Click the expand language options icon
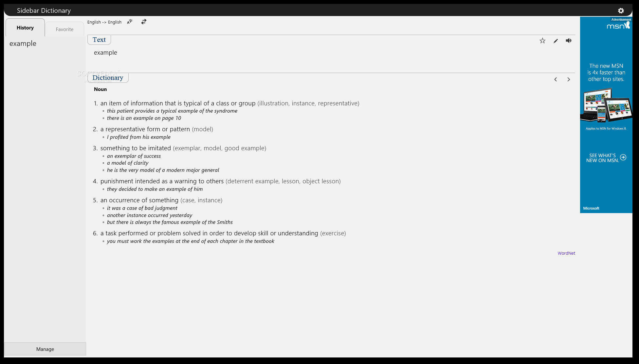The width and height of the screenshot is (639, 364). [129, 22]
